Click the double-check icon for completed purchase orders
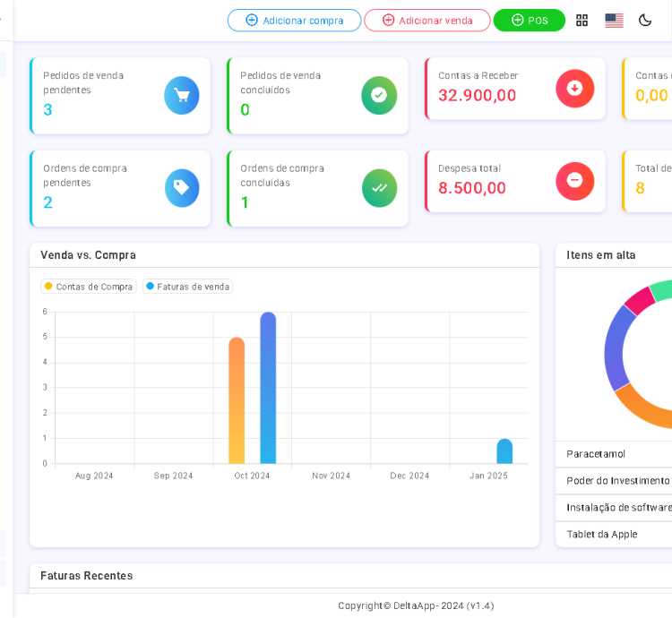This screenshot has height=618, width=672. pos(379,188)
